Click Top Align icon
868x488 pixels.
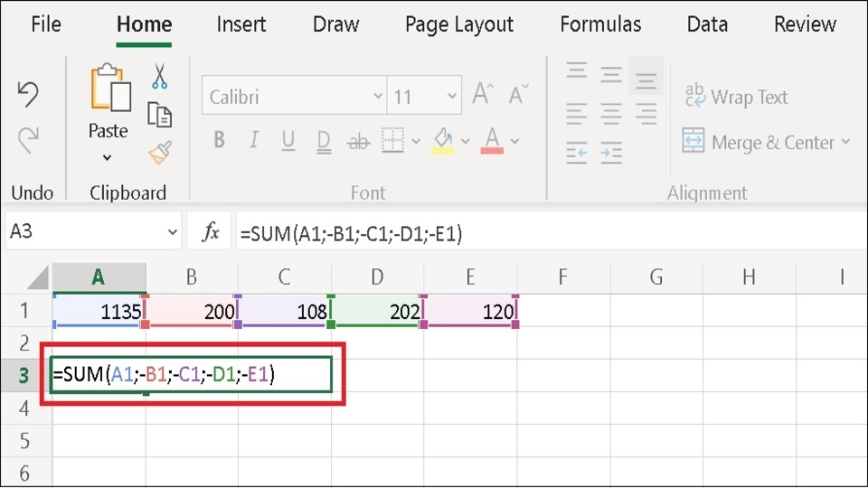coord(576,70)
